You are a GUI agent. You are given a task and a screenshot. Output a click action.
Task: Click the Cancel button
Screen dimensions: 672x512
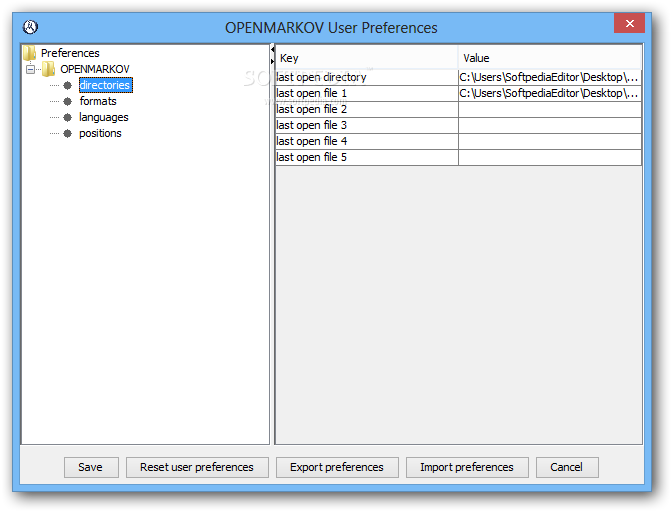click(567, 467)
